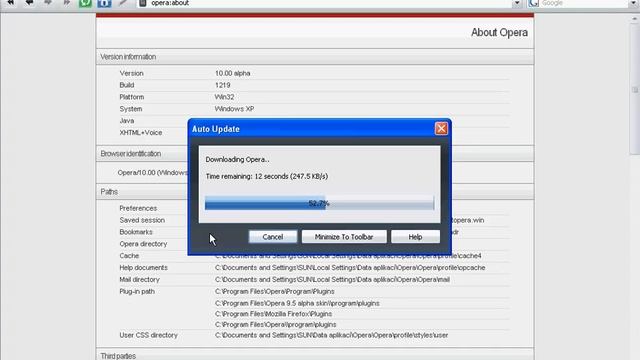640x360 pixels.
Task: Open Help from the Auto Update dialog
Action: [x=415, y=237]
